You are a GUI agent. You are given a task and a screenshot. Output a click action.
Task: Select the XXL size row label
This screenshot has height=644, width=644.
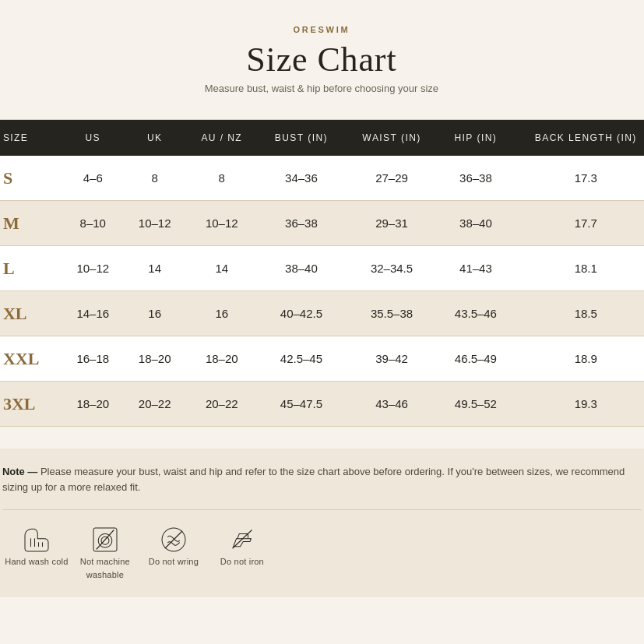pos(21,359)
